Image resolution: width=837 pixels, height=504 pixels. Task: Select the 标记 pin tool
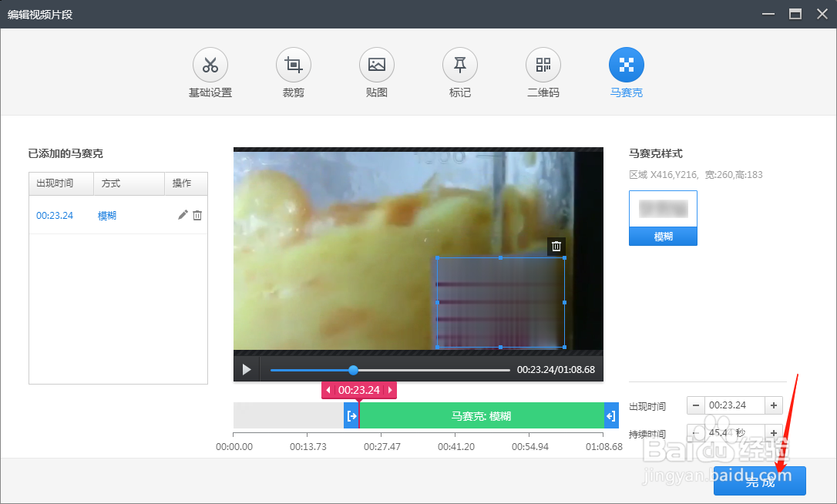[x=460, y=64]
